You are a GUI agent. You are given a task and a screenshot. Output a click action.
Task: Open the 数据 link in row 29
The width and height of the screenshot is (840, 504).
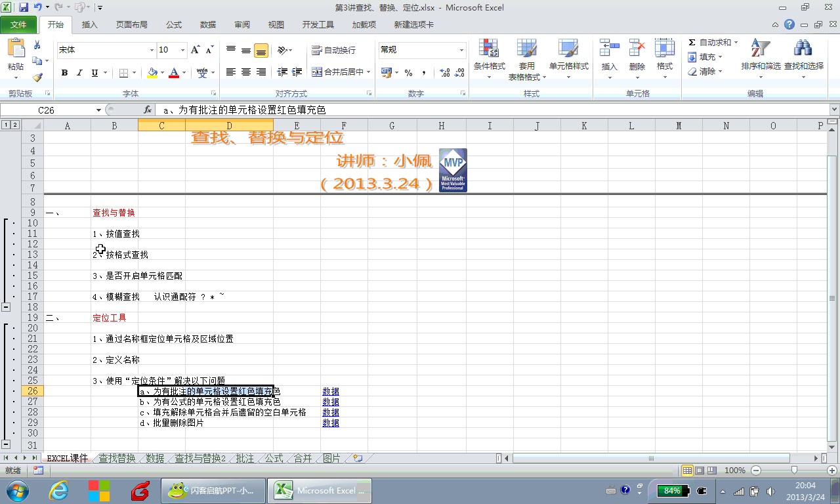pyautogui.click(x=331, y=423)
